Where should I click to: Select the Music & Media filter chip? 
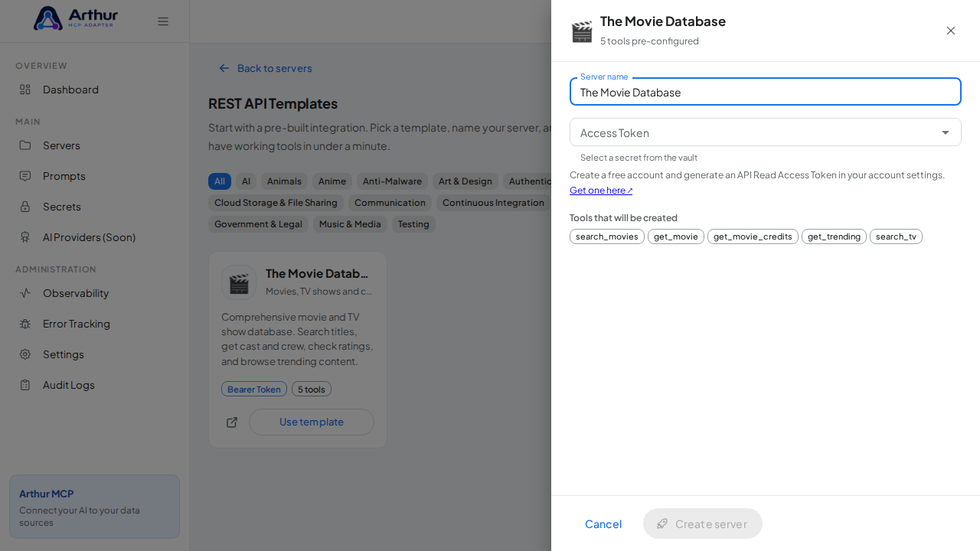click(350, 224)
